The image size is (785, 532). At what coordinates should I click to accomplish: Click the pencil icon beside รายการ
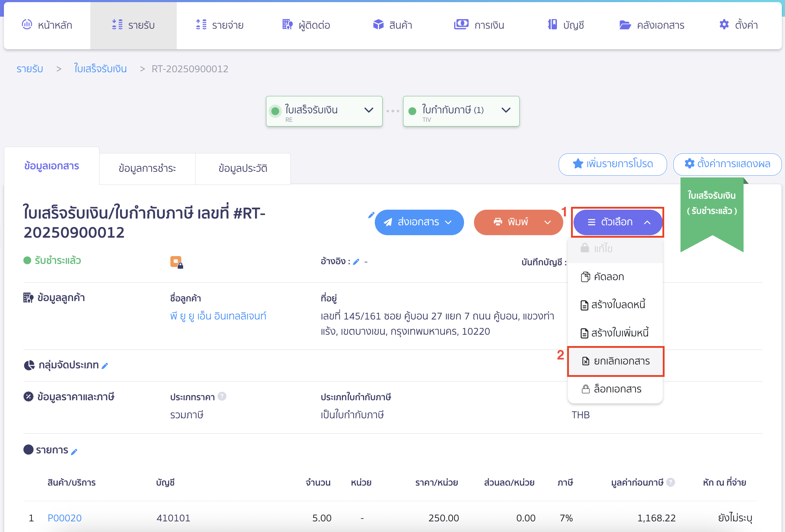[74, 452]
